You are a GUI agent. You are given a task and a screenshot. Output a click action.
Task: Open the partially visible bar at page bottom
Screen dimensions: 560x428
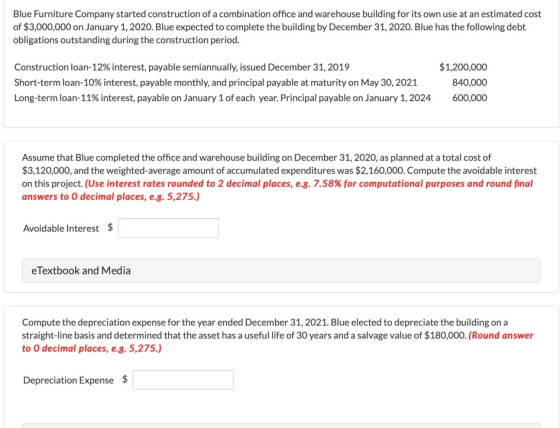(x=281, y=425)
